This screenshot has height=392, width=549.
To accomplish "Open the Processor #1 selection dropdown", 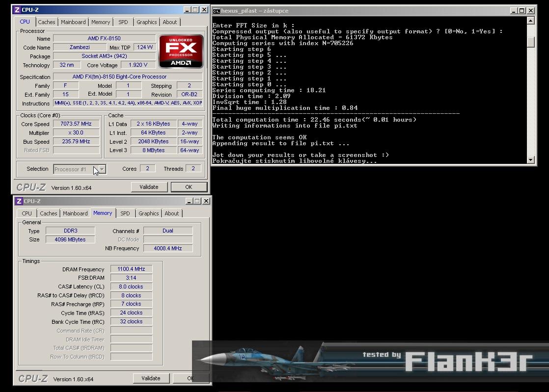I will point(102,169).
